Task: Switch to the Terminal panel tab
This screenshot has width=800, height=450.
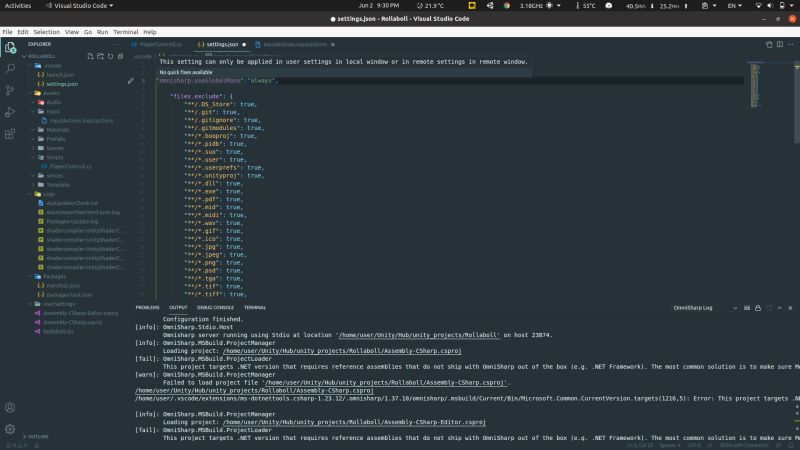Action: click(255, 308)
